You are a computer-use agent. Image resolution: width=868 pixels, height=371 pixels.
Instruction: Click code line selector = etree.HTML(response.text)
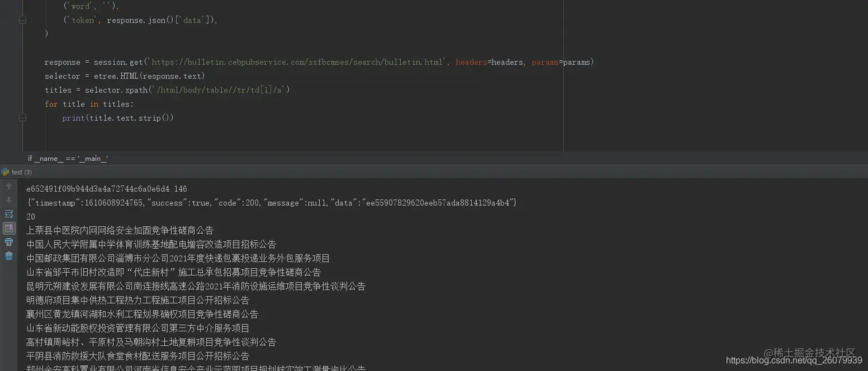(x=125, y=76)
